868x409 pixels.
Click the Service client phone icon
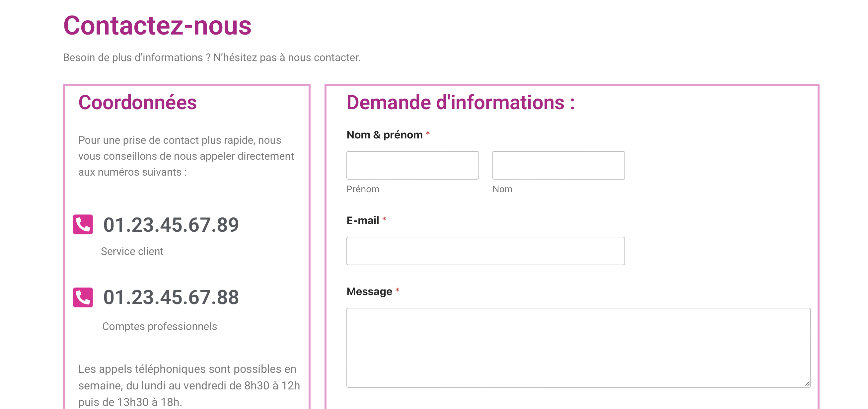[83, 224]
